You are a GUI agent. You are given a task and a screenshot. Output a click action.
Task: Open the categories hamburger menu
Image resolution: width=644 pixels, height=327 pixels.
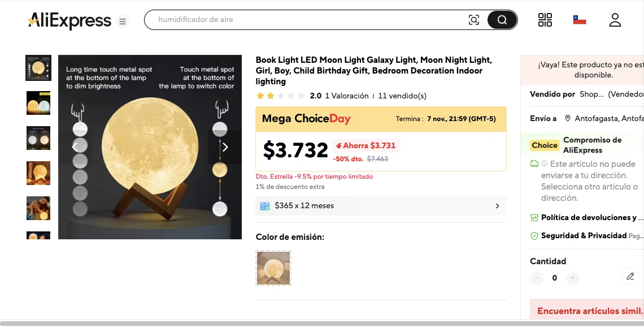tap(123, 21)
